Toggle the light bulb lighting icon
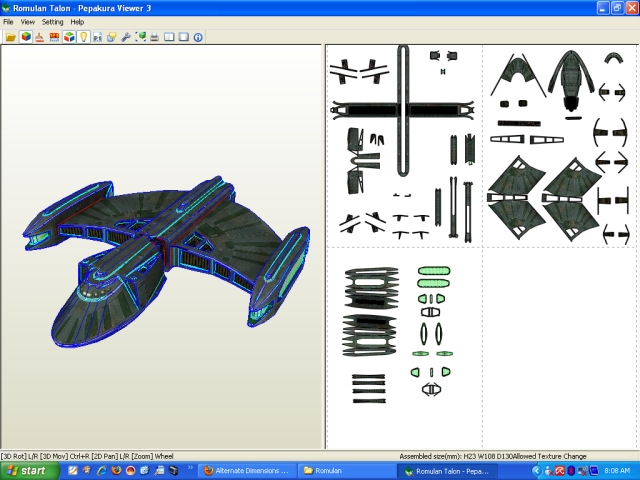Screen dimensions: 640x480 coord(84,37)
